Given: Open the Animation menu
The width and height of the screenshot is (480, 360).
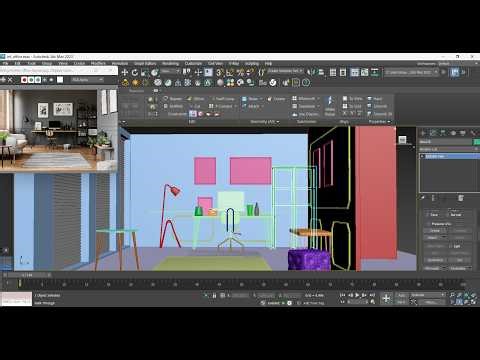Looking at the screenshot, I should pyautogui.click(x=120, y=63).
